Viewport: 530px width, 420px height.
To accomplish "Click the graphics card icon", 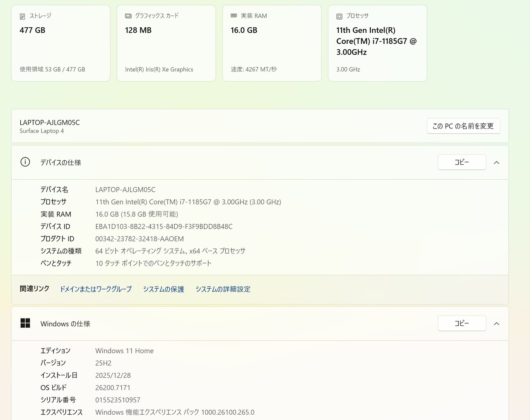I will 128,16.
